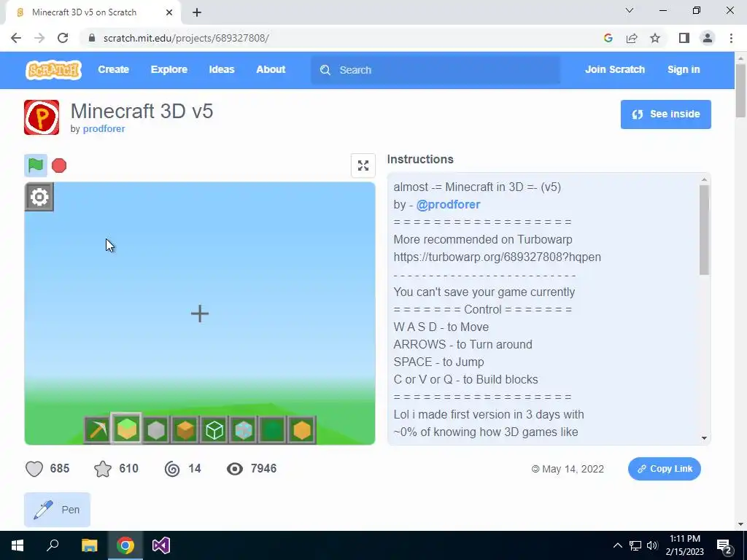This screenshot has width=747, height=560.
Task: Select the gray stone block in the hotbar
Action: 156,430
